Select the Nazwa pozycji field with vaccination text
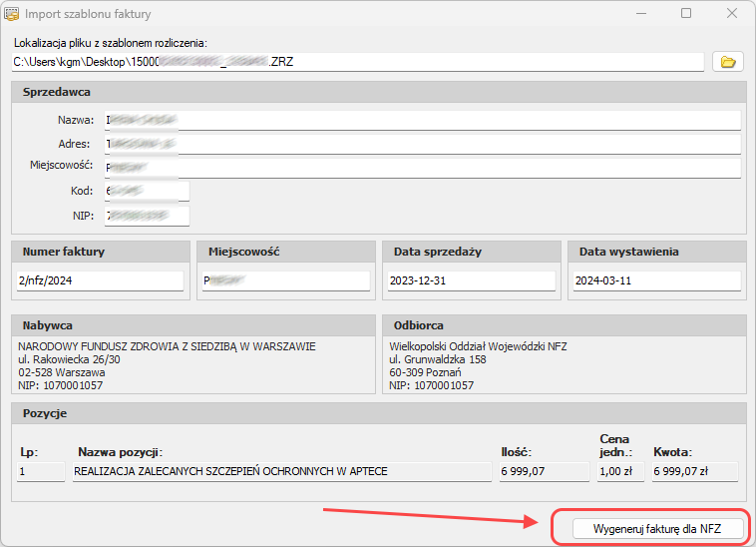This screenshot has height=547, width=756. click(282, 471)
